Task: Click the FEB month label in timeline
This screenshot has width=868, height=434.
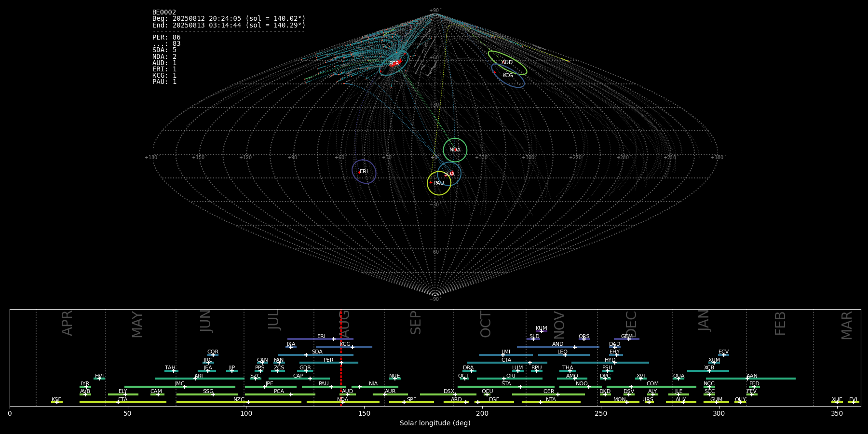Action: 780,323
